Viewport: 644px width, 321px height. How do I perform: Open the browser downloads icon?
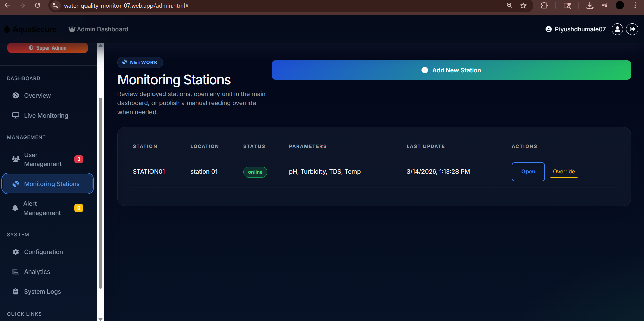pos(590,5)
